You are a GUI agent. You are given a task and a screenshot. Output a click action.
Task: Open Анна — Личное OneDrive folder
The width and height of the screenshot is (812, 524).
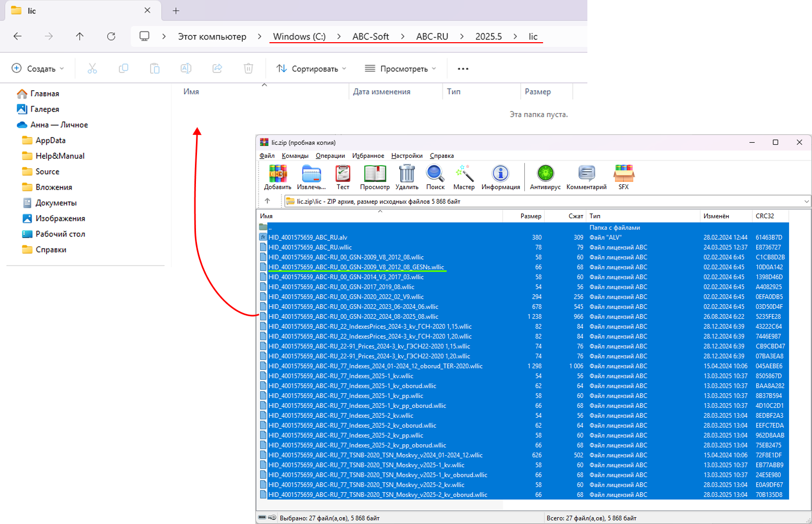(x=52, y=125)
